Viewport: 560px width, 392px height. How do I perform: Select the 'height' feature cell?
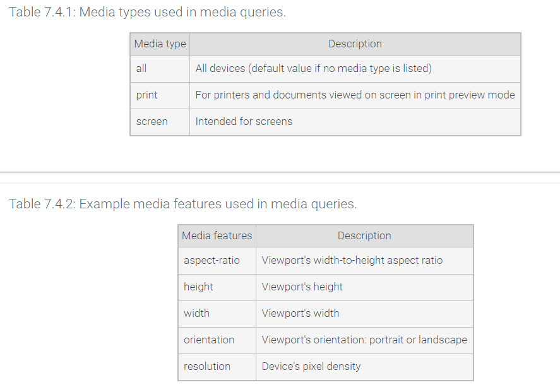[x=198, y=287]
